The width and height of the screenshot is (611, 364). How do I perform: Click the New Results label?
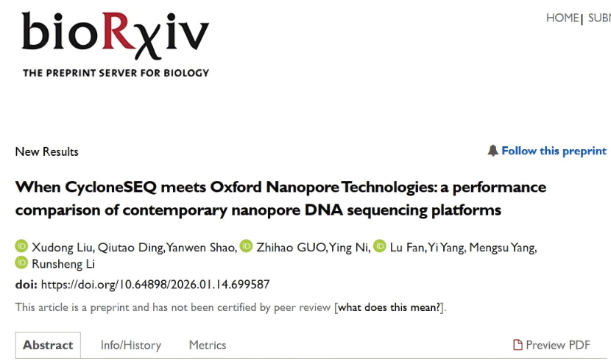(x=46, y=151)
